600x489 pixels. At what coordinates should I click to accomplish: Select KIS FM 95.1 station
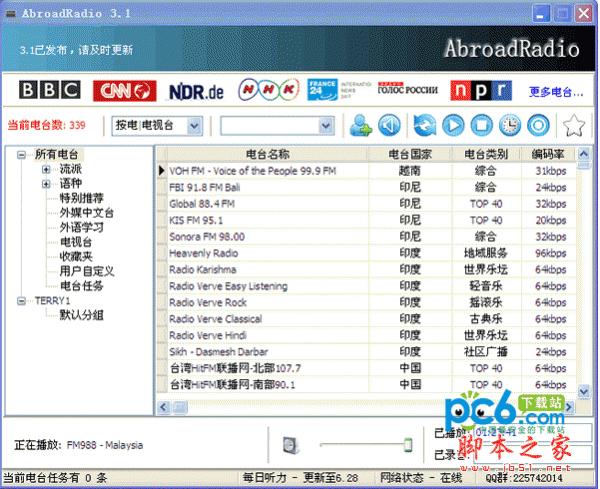click(x=367, y=220)
